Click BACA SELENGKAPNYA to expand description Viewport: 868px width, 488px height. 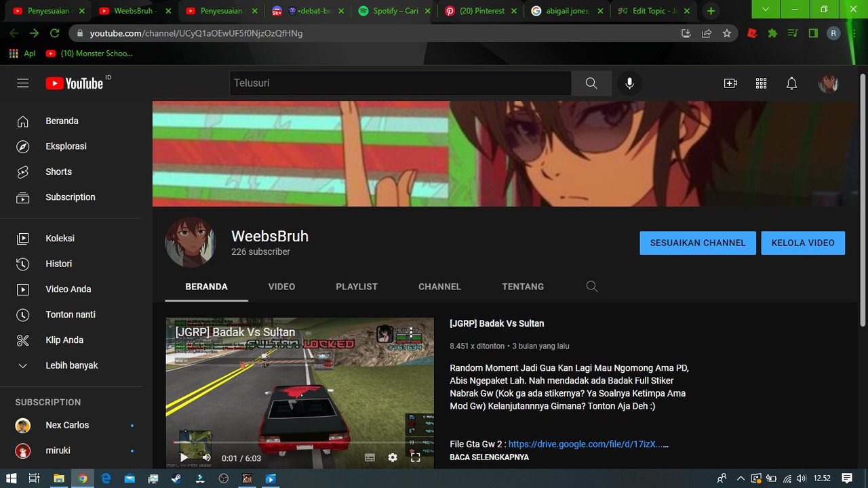pos(489,457)
